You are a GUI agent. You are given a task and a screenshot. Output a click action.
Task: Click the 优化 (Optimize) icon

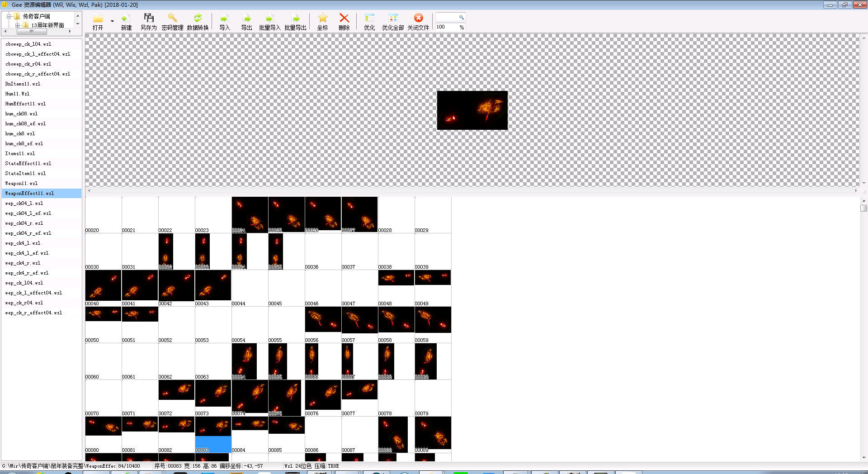[370, 18]
